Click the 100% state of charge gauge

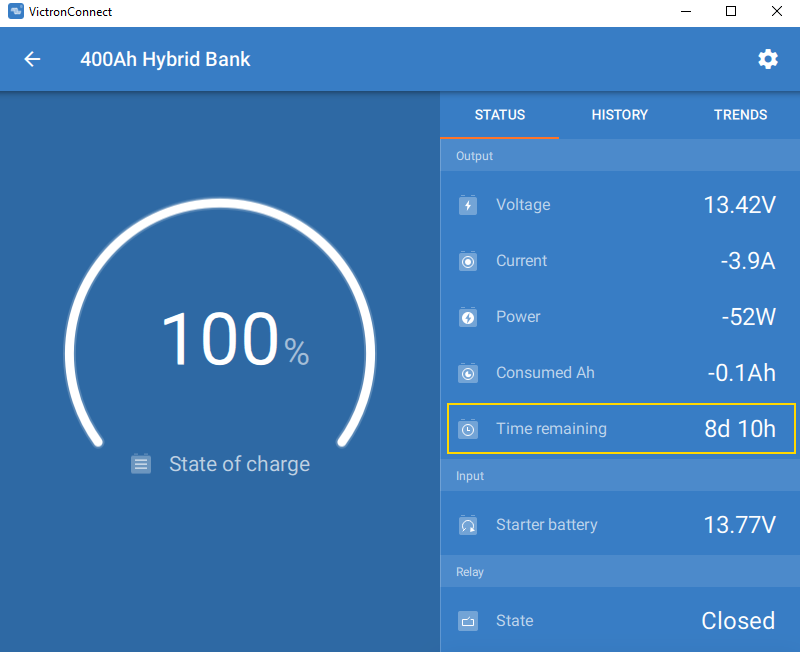pos(220,338)
